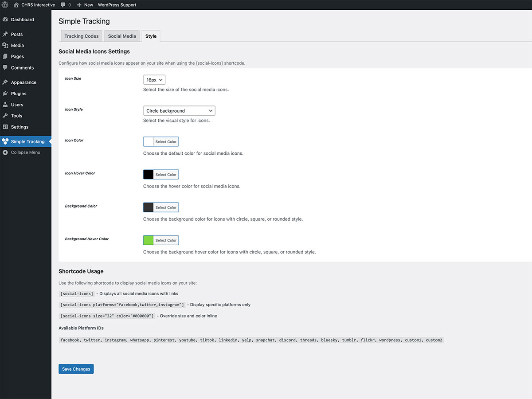This screenshot has height=399, width=532.
Task: Open the Pages menu item
Action: point(26,56)
